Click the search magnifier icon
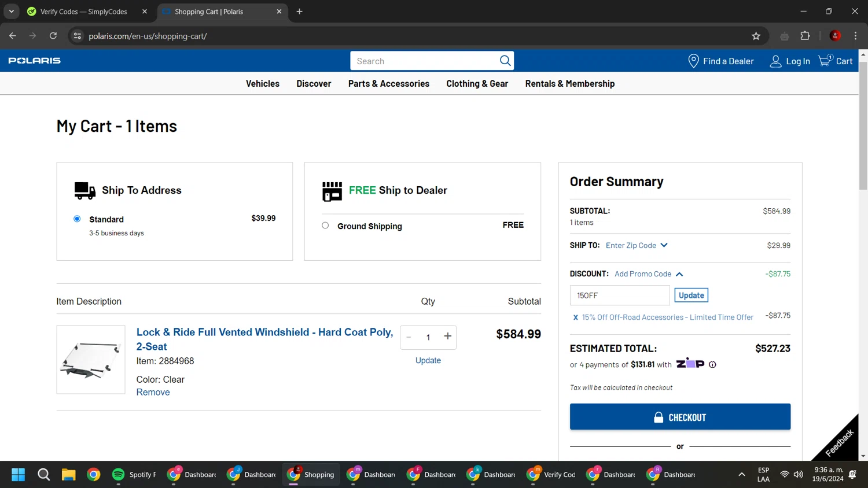This screenshot has width=868, height=488. point(505,61)
